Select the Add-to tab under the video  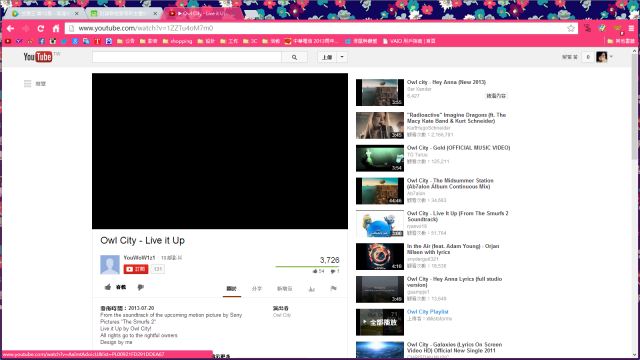click(x=285, y=289)
